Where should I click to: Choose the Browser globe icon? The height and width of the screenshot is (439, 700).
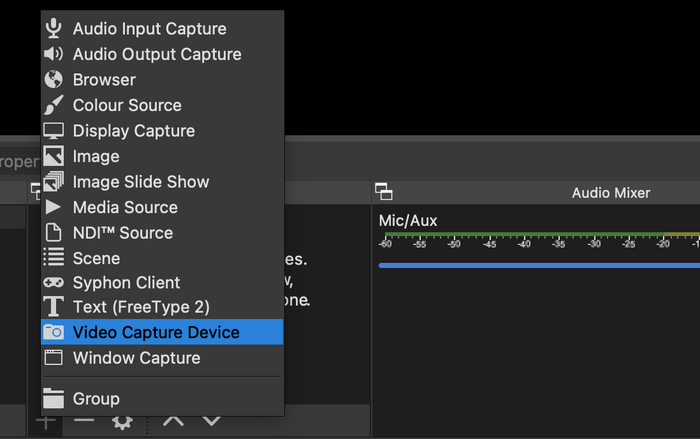pos(54,80)
